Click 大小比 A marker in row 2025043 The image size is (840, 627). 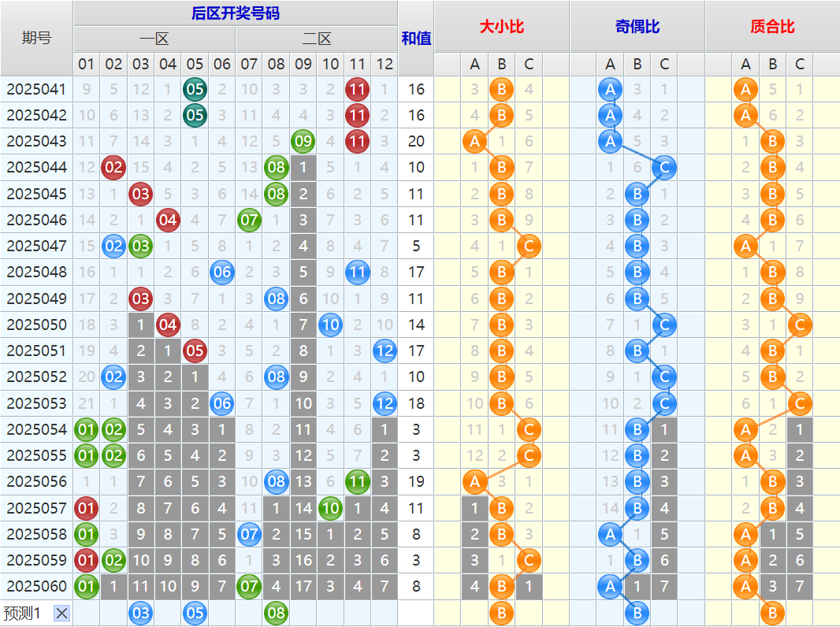(474, 141)
